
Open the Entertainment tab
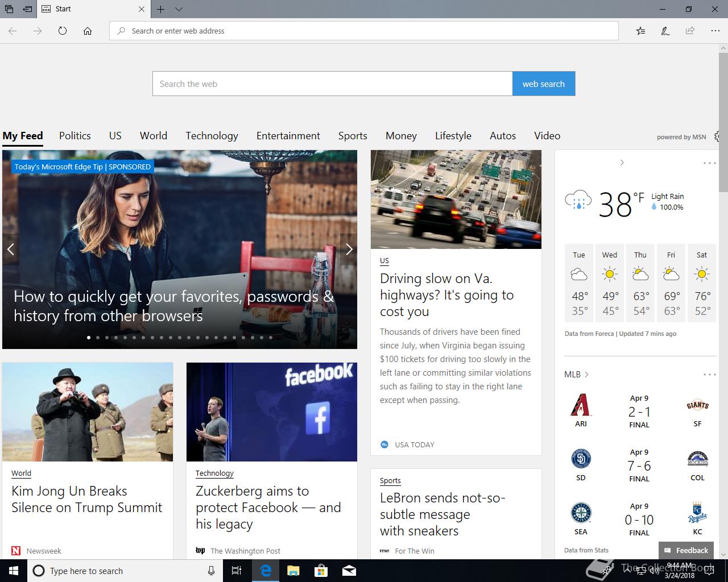point(288,136)
